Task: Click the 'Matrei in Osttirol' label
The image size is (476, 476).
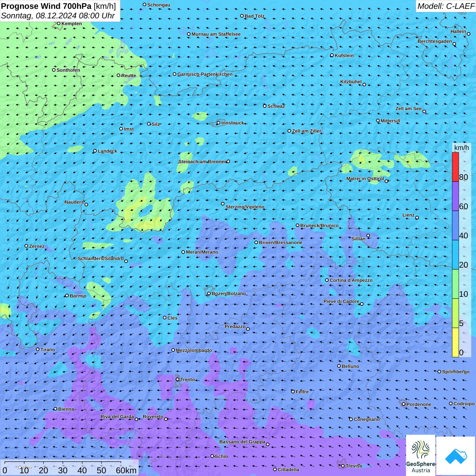Action: pyautogui.click(x=365, y=178)
